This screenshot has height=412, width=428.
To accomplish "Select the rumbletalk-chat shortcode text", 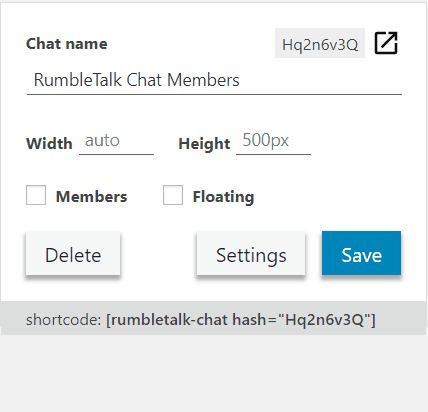I will [x=241, y=320].
